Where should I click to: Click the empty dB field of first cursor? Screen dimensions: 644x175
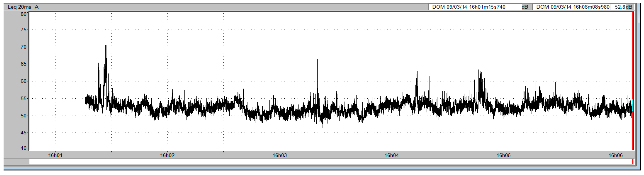[x=513, y=7]
